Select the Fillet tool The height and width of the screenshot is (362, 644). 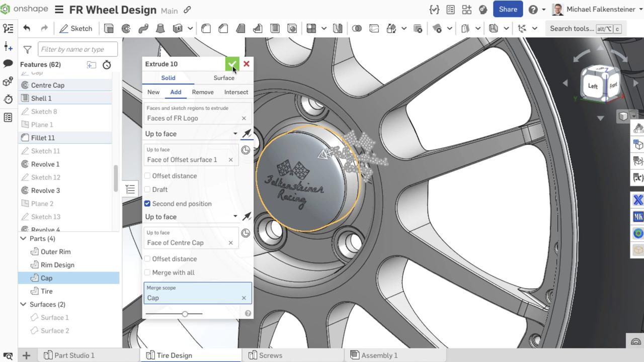(x=206, y=29)
